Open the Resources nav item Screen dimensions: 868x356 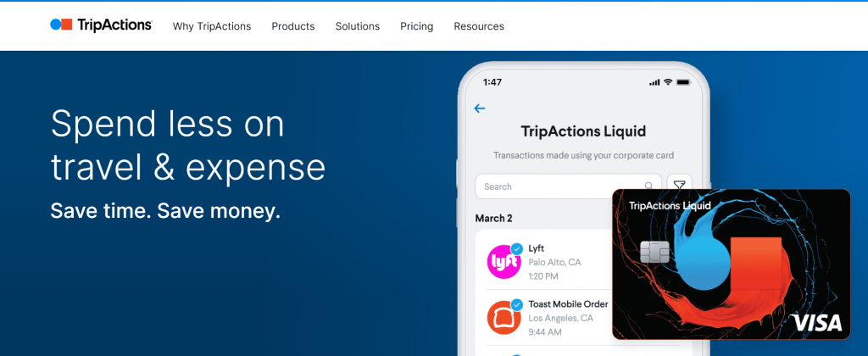click(479, 26)
